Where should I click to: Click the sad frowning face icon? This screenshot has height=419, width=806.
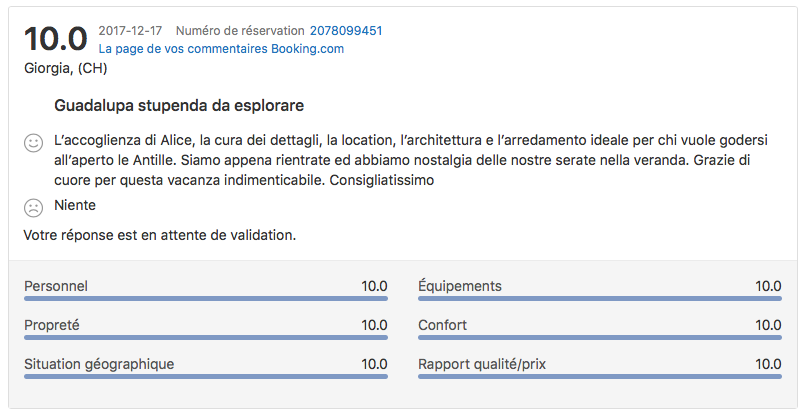click(x=33, y=208)
